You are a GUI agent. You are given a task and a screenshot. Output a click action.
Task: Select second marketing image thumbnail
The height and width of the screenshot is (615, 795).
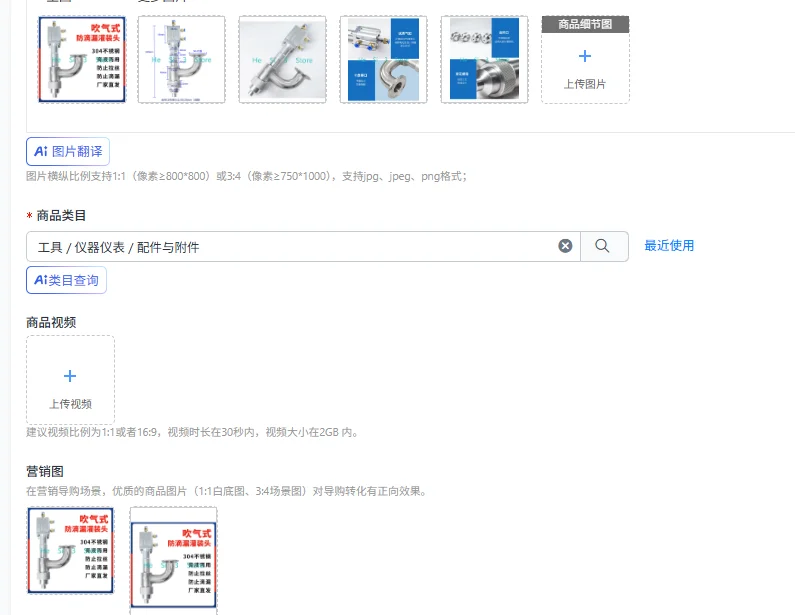tap(173, 561)
